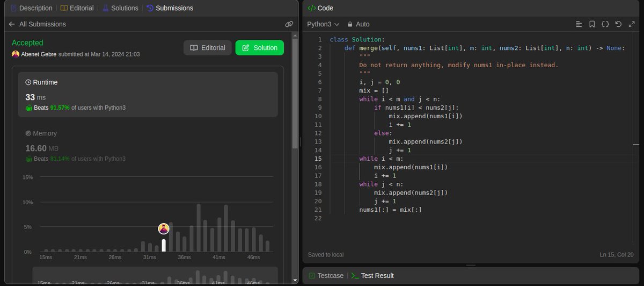The height and width of the screenshot is (286, 644).
Task: Click the user avatar next to Abenet Gebre
Action: click(x=16, y=54)
